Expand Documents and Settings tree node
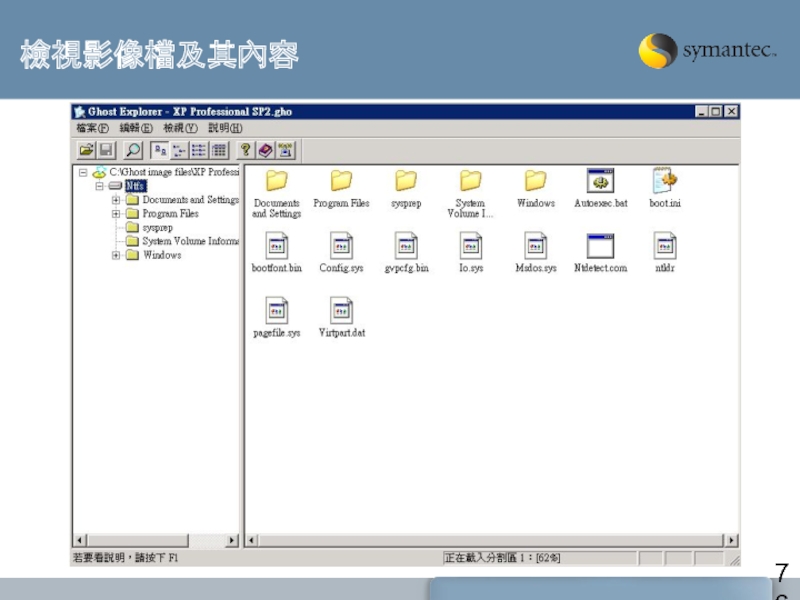 point(116,200)
